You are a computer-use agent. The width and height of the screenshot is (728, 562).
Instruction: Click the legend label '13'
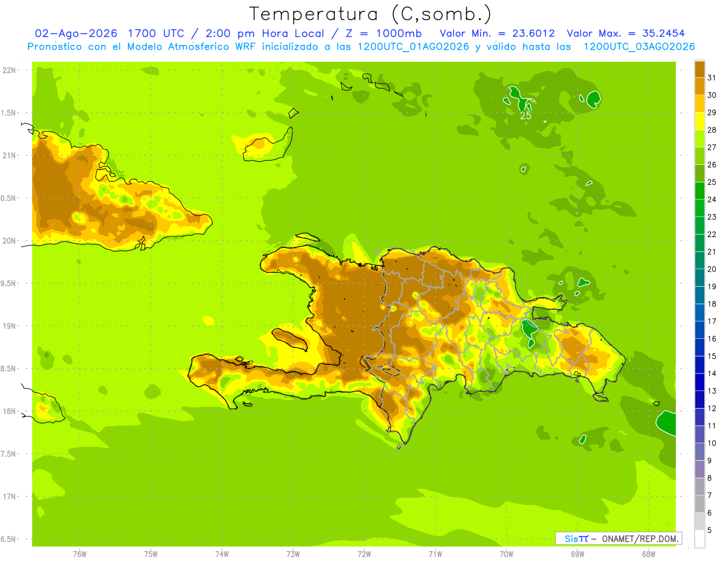tap(712, 391)
